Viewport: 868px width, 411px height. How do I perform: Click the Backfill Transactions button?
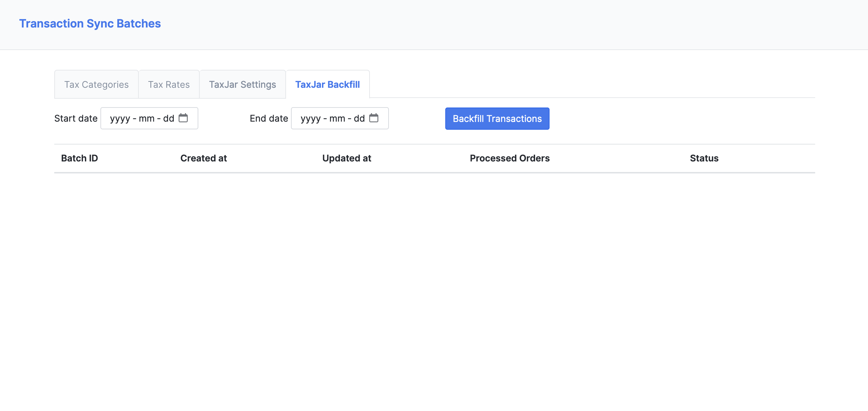[497, 118]
